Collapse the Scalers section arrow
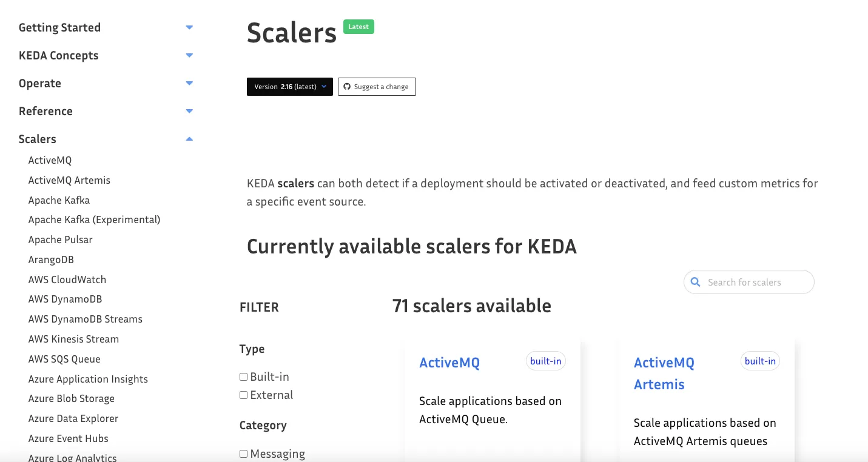The height and width of the screenshot is (462, 868). [189, 139]
